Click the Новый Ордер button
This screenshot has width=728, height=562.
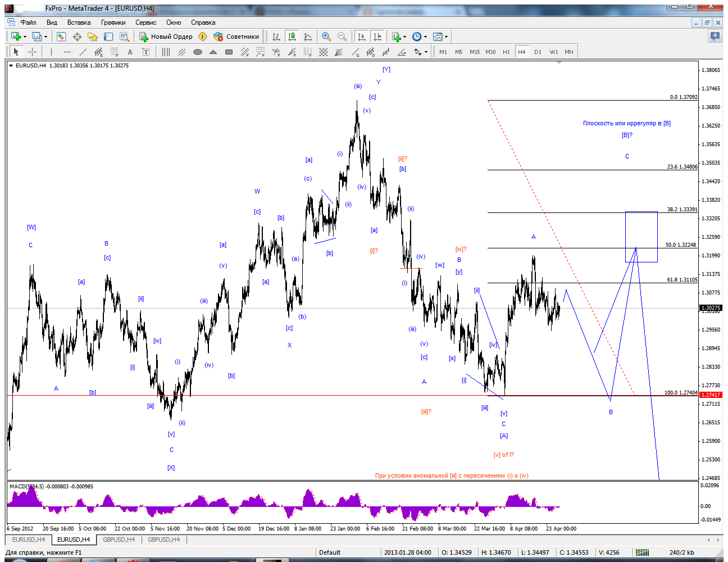166,37
